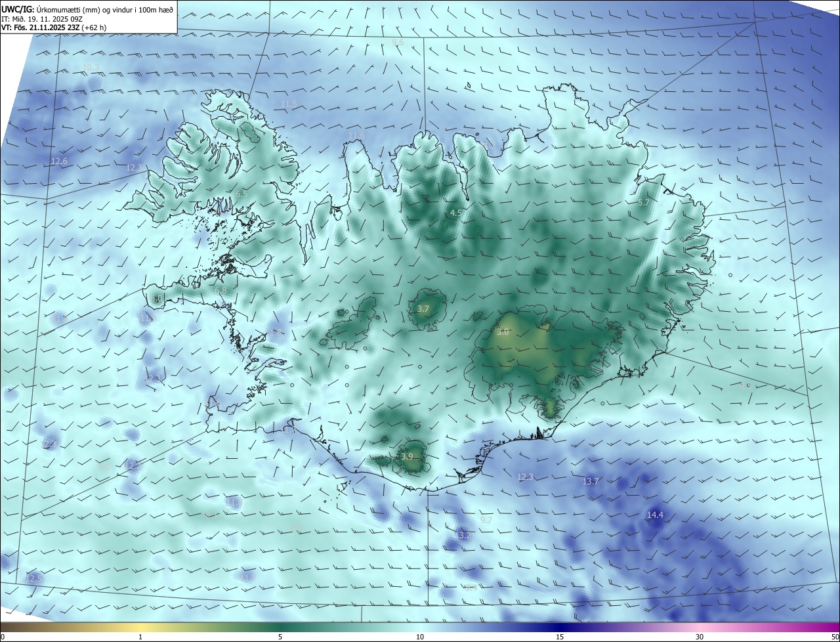840x642 pixels.
Task: Click the 6.5 value on the Westfjords
Action: click(241, 194)
